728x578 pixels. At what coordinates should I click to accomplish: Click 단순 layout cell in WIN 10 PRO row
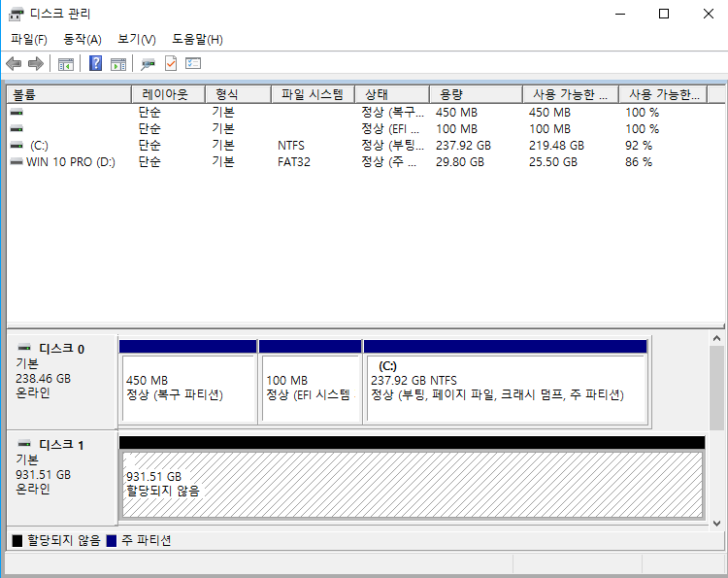(x=149, y=161)
